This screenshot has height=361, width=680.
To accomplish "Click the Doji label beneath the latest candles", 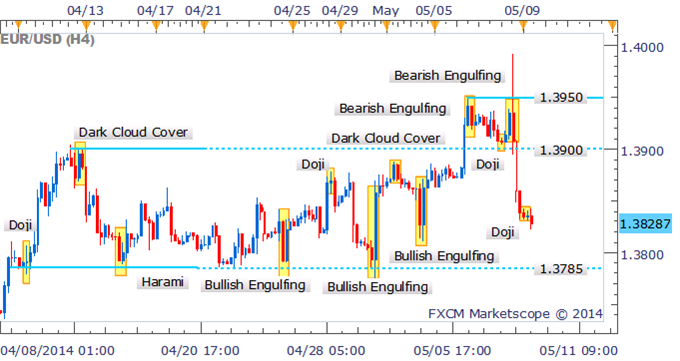I will click(502, 232).
